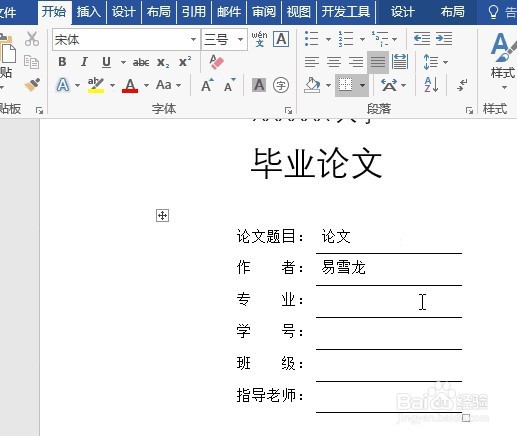Toggle strikethrough abc formatting
Viewport: 517px width, 436px height.
141,62
